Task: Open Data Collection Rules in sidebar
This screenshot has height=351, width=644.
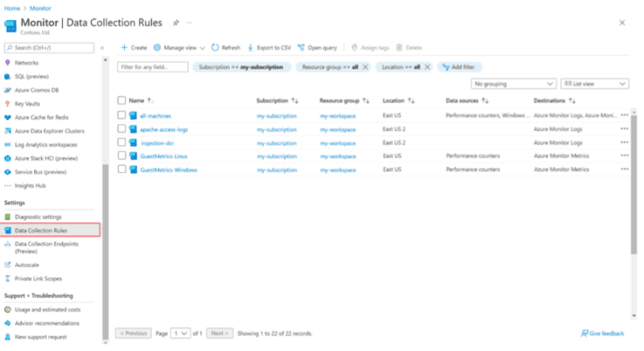Action: tap(50, 230)
